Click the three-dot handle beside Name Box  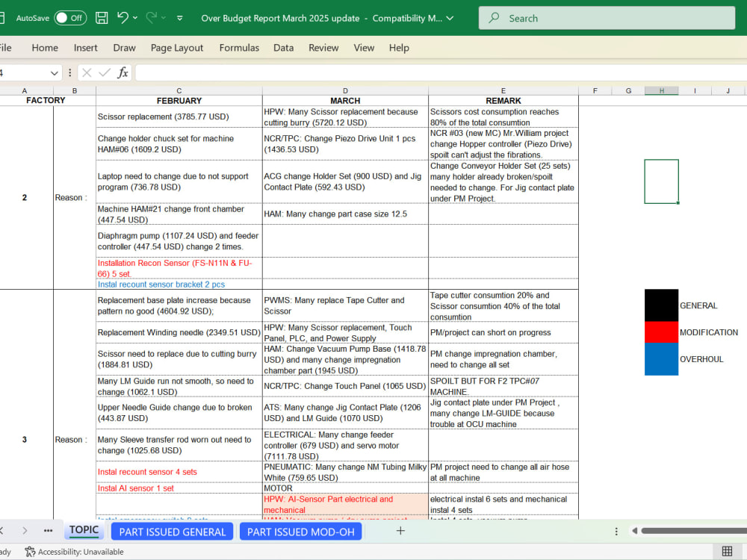pyautogui.click(x=70, y=73)
